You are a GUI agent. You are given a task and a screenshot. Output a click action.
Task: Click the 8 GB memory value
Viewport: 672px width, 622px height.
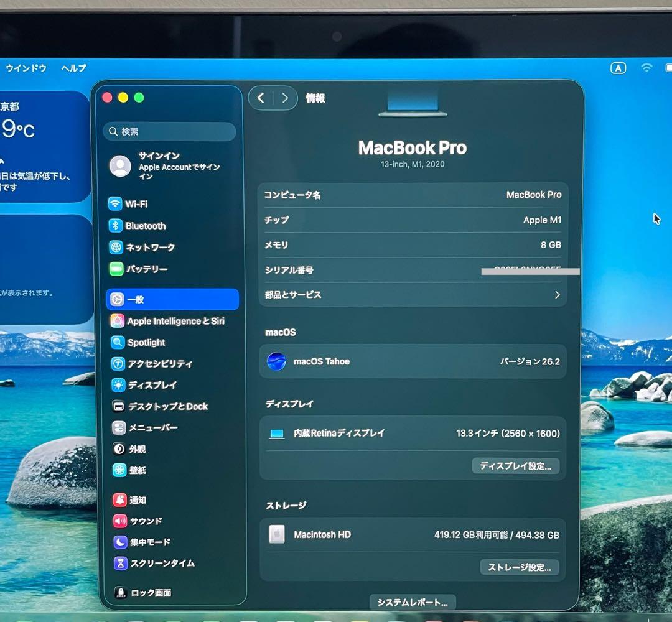[551, 245]
